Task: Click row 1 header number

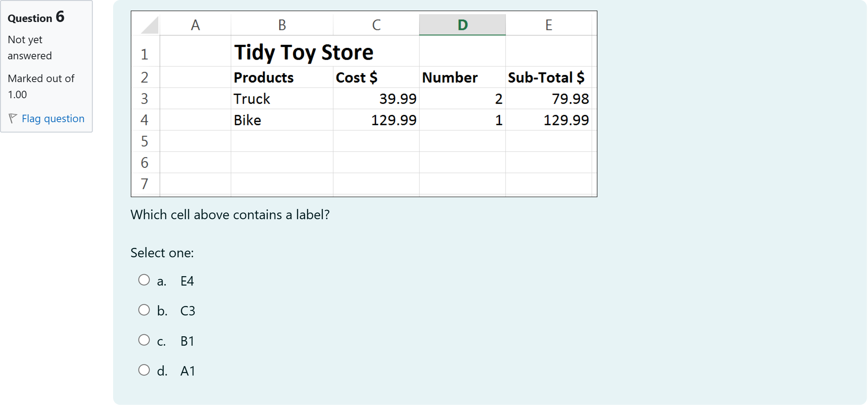Action: tap(145, 54)
